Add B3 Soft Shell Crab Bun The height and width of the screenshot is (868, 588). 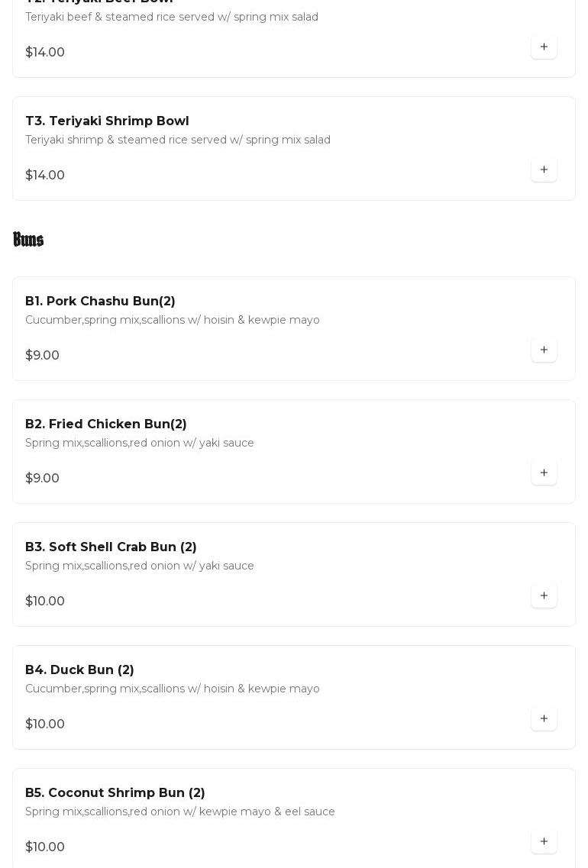[544, 596]
